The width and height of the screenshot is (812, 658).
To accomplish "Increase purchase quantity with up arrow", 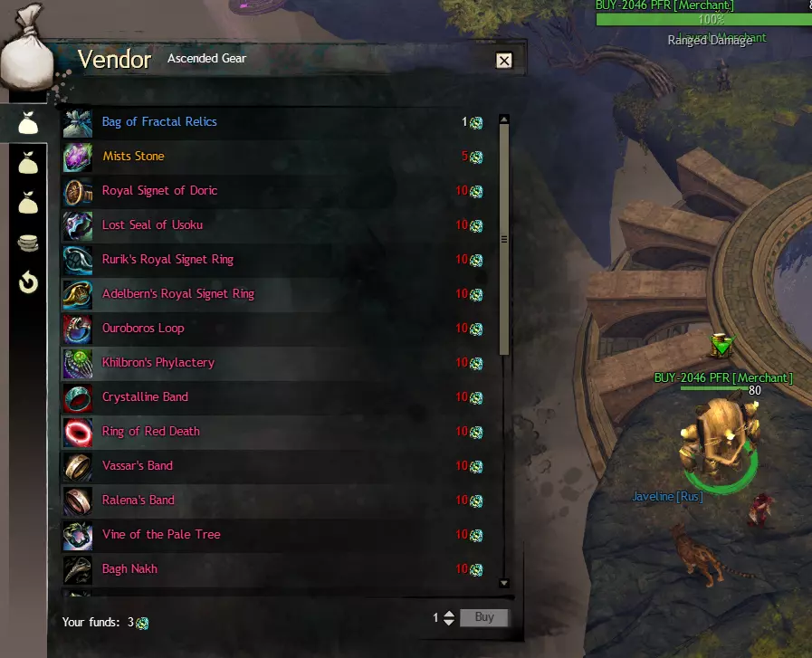I will pyautogui.click(x=449, y=614).
